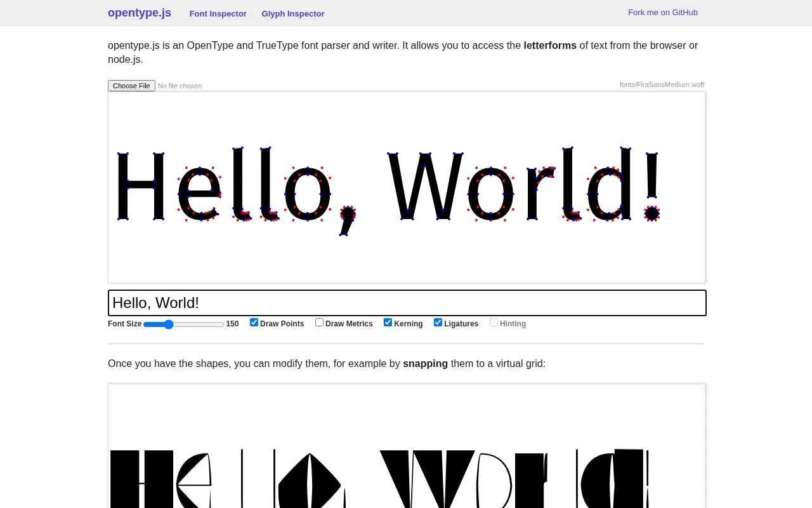Viewport: 812px width, 508px height.
Task: Open the opentype.js home link
Action: click(x=140, y=13)
